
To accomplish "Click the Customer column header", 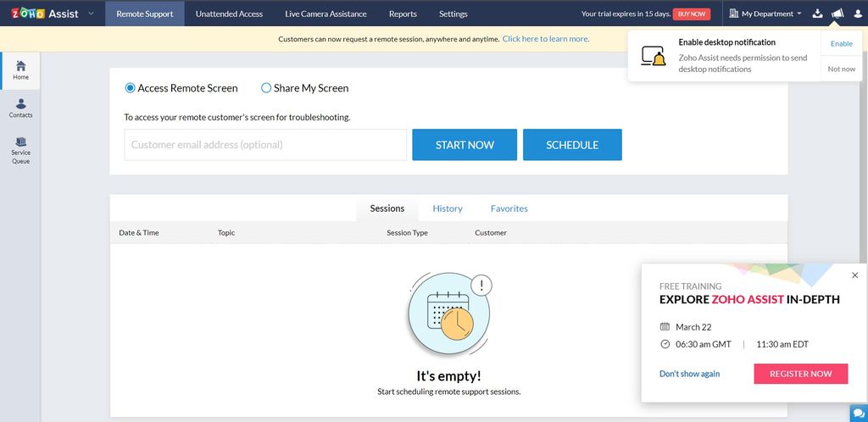I will tap(491, 233).
